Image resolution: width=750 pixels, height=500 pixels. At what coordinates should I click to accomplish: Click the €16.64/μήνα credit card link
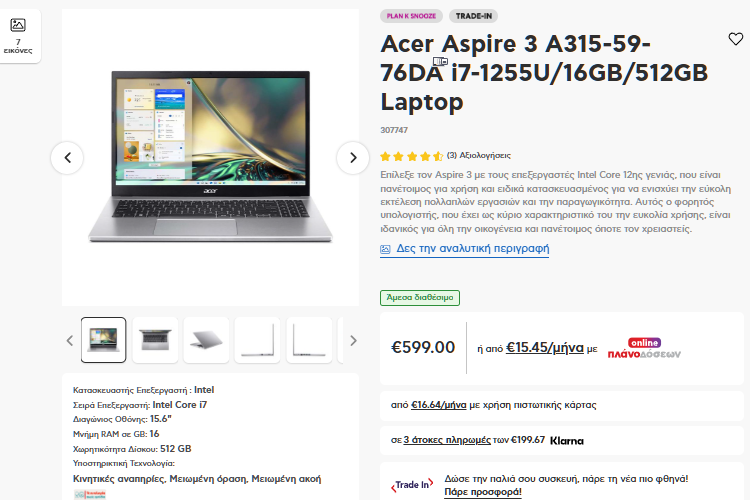point(439,405)
